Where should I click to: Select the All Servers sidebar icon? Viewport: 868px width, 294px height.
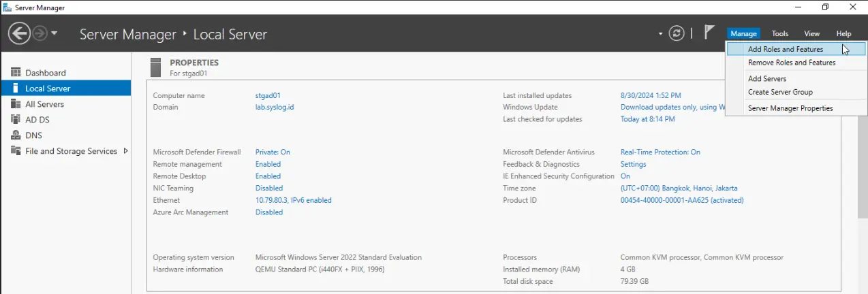(16, 104)
